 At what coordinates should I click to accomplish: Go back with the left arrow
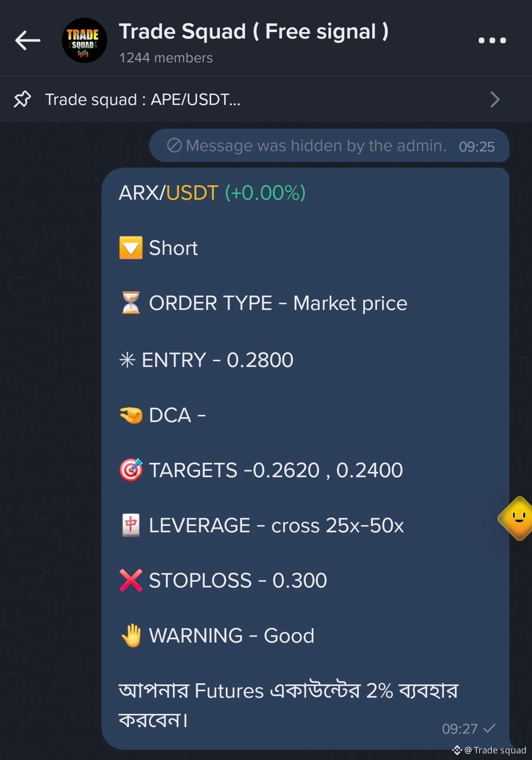pos(28,40)
